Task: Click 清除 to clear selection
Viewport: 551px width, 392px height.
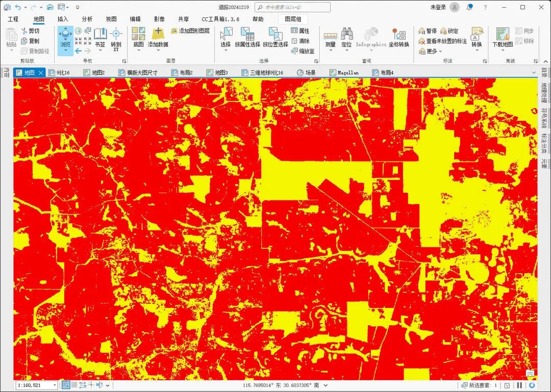Action: pyautogui.click(x=300, y=41)
